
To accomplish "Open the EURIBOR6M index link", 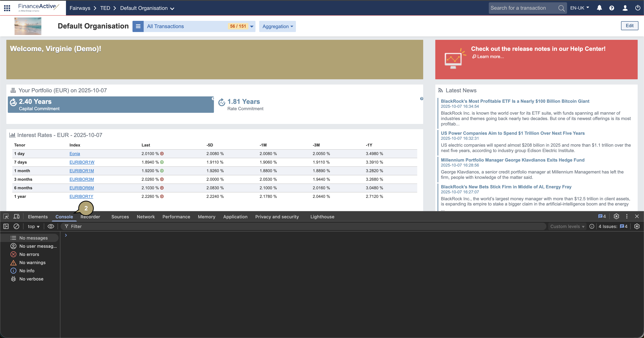I will [81, 188].
